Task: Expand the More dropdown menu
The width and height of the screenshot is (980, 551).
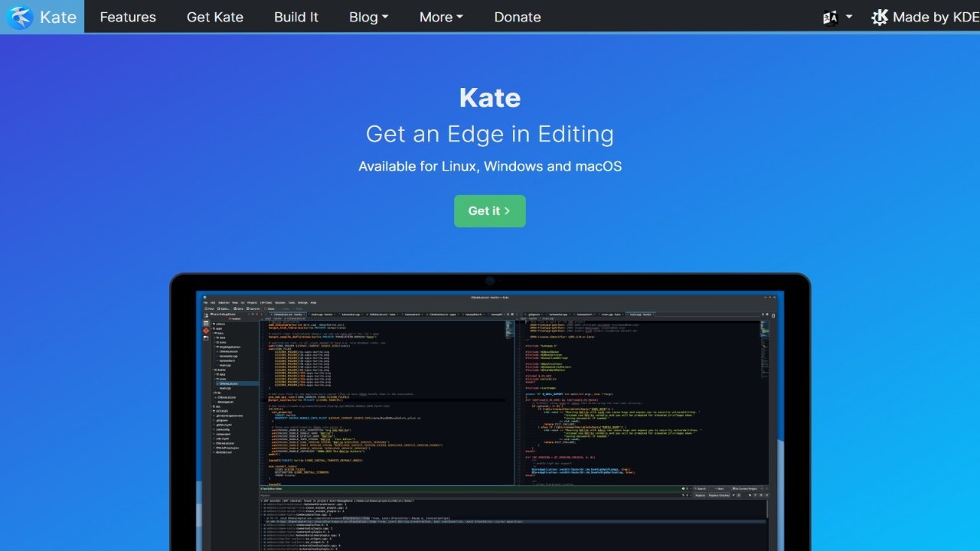Action: coord(441,17)
